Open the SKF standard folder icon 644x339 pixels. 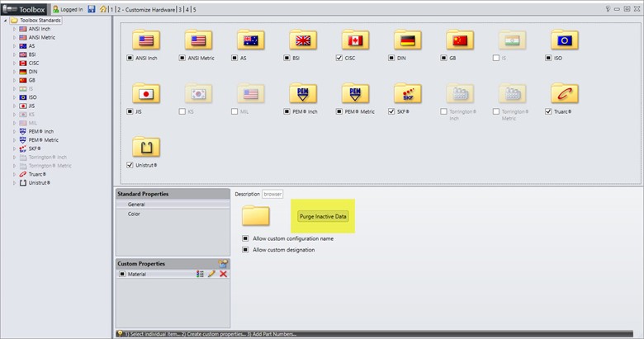click(x=405, y=94)
